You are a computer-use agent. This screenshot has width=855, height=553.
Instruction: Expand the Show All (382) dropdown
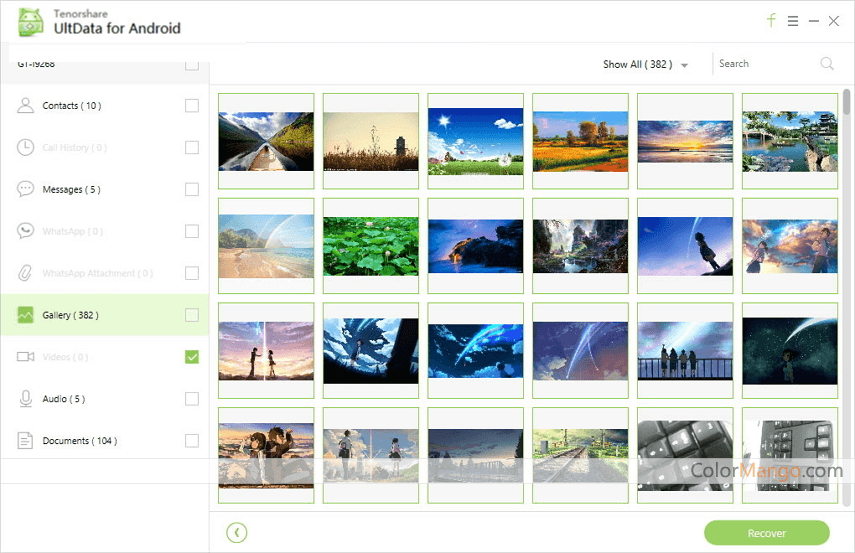coord(646,64)
